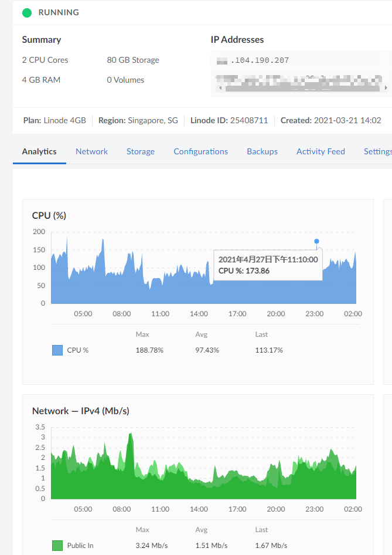392x555 pixels.
Task: View the Activity Feed tab
Action: point(321,151)
